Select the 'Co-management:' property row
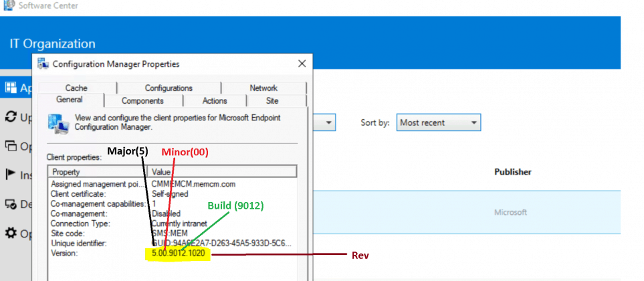 [172, 213]
